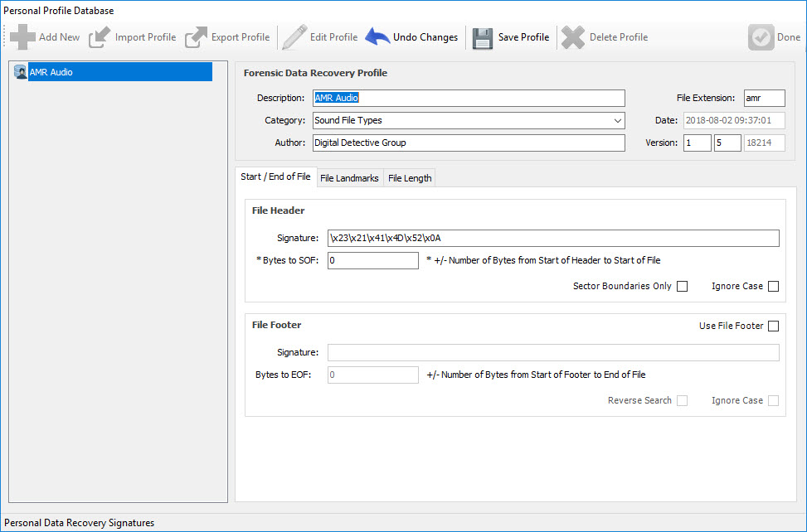
Task: Click the Forensic Data Recovery Profile heading
Action: pos(315,73)
